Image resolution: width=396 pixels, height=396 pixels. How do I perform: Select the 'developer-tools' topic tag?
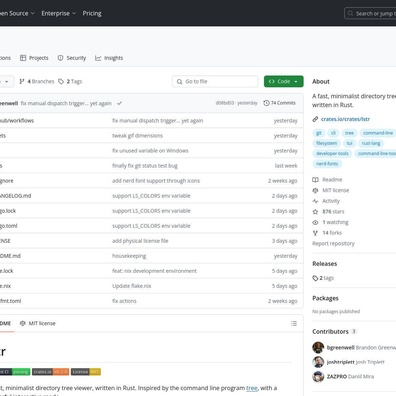tap(332, 154)
